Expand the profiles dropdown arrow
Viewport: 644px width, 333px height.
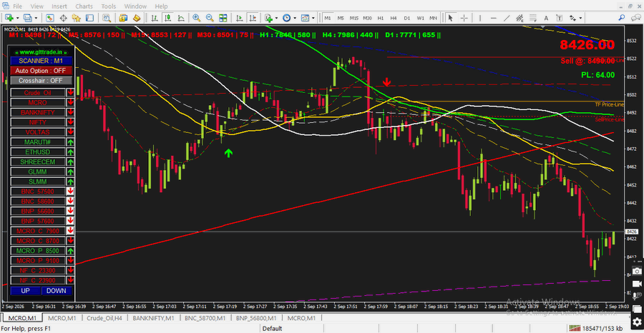[36, 18]
